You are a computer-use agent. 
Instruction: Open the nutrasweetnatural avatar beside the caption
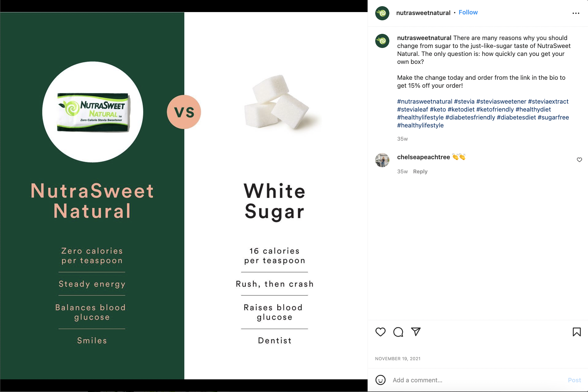pos(382,41)
